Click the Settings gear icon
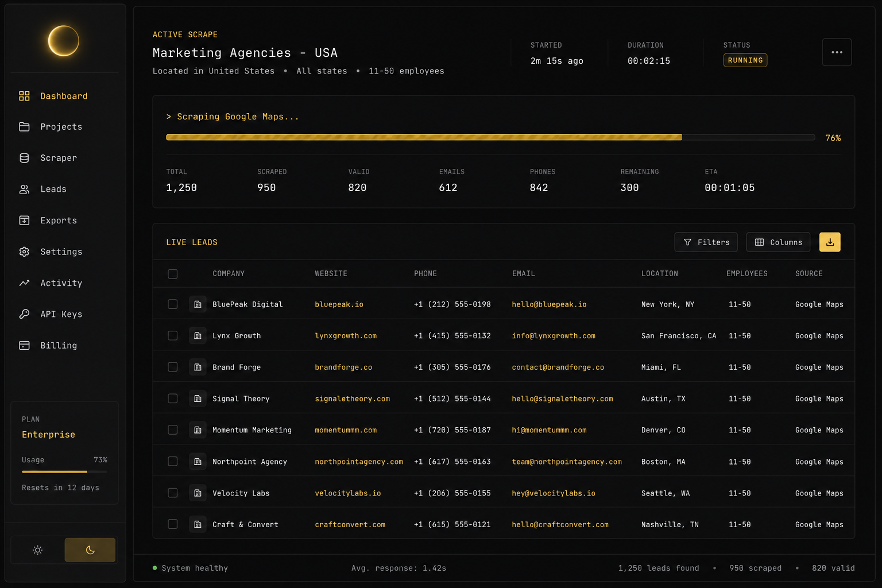 coord(24,252)
